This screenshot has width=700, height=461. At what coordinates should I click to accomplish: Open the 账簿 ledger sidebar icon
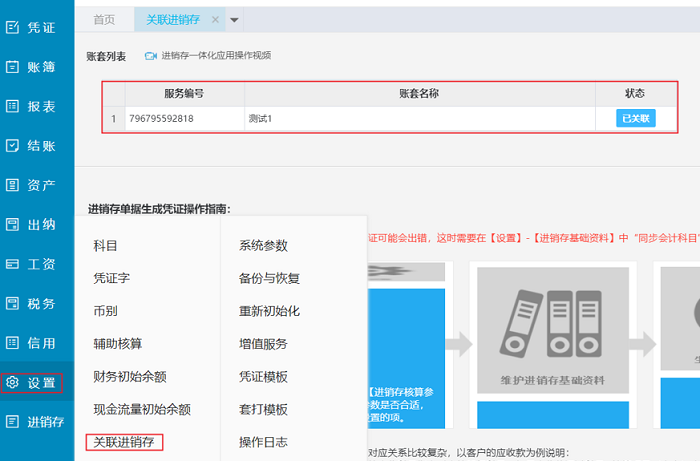click(13, 67)
